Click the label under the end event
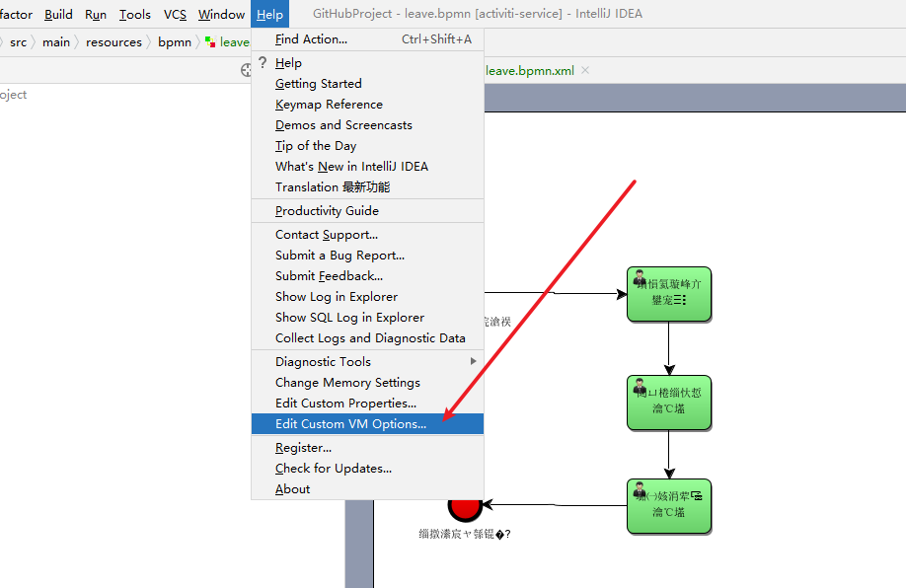The width and height of the screenshot is (906, 588). click(465, 535)
